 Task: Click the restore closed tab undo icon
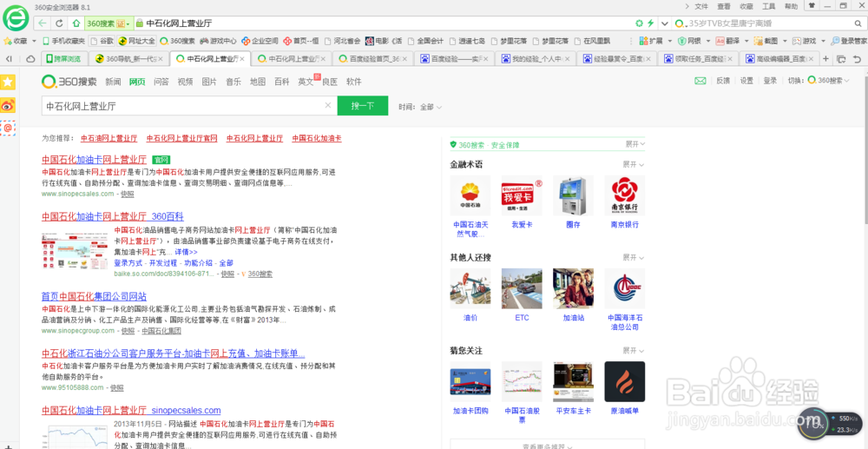[857, 59]
